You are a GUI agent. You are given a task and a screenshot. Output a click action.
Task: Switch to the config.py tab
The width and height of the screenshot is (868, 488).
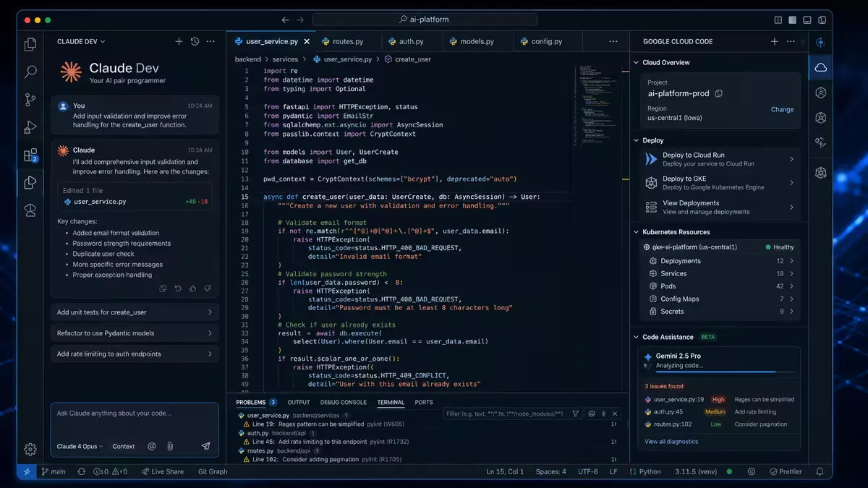546,41
